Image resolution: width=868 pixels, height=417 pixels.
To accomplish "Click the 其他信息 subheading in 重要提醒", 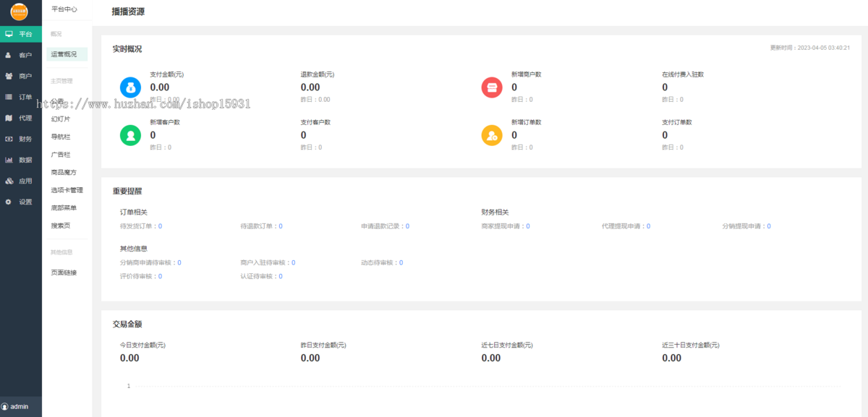I will (134, 249).
